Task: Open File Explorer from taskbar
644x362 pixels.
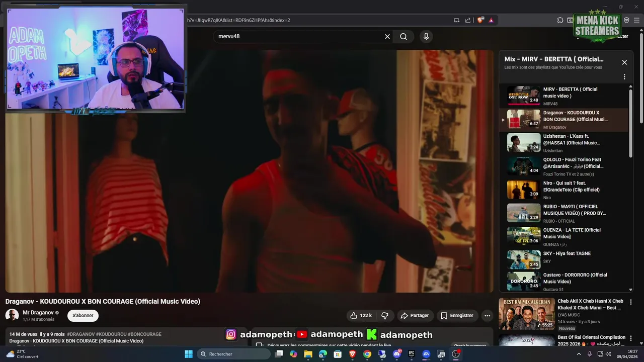Action: 308,354
